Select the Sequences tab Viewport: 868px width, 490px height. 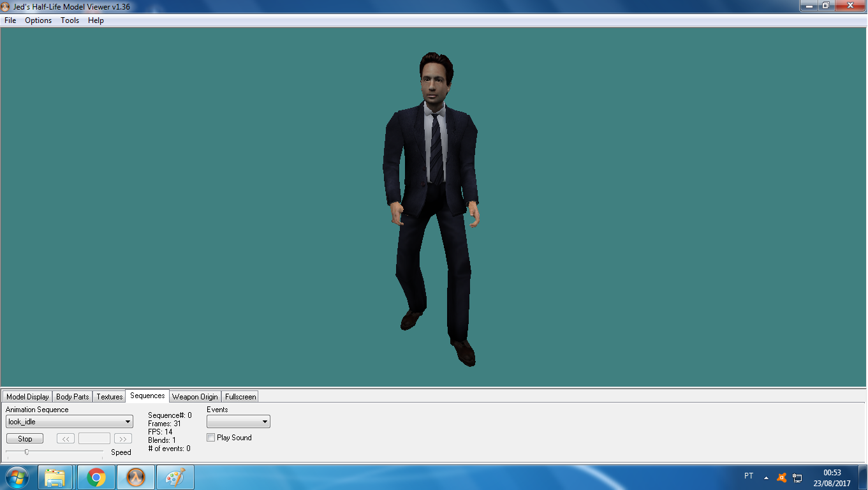click(147, 396)
